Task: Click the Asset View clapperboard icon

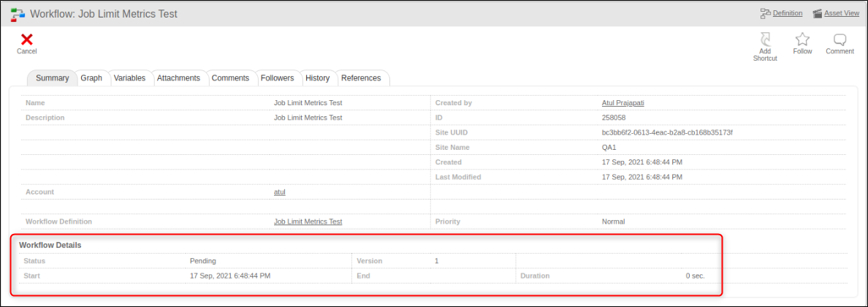Action: [x=818, y=13]
